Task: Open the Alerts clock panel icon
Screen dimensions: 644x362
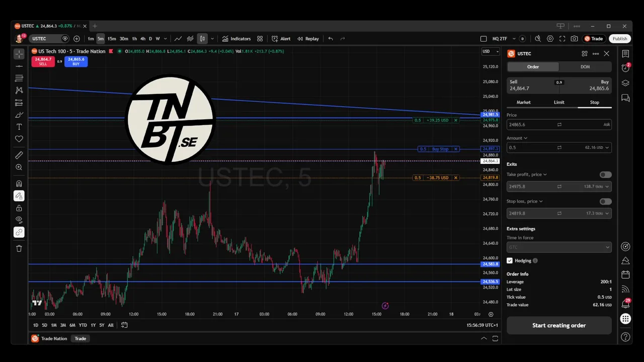Action: click(x=625, y=68)
